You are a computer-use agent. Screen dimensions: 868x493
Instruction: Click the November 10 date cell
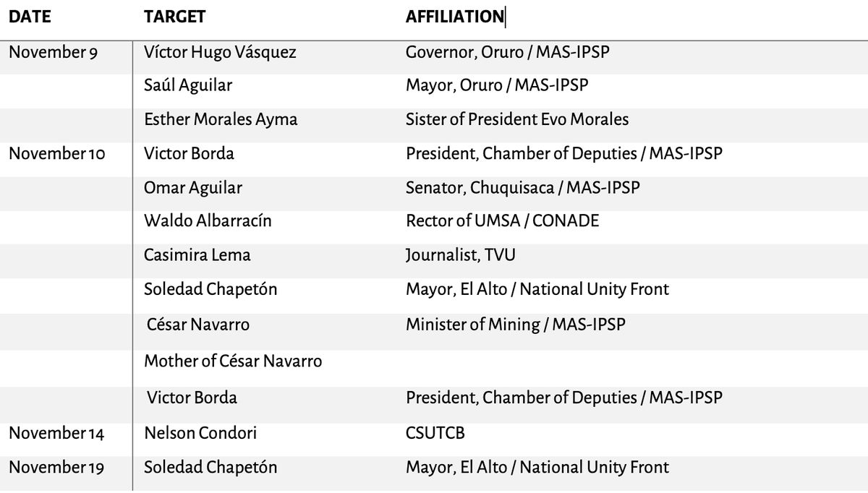pyautogui.click(x=56, y=154)
